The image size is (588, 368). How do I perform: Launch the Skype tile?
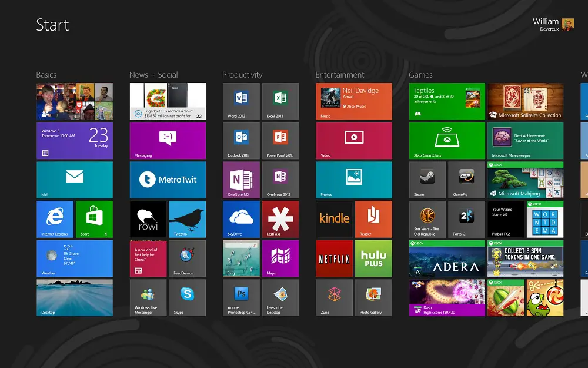[x=187, y=297]
